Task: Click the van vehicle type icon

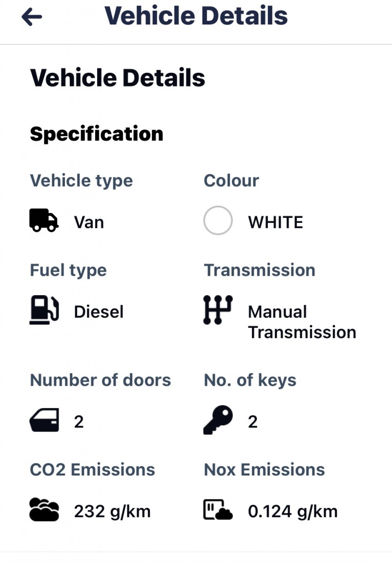Action: 44,220
